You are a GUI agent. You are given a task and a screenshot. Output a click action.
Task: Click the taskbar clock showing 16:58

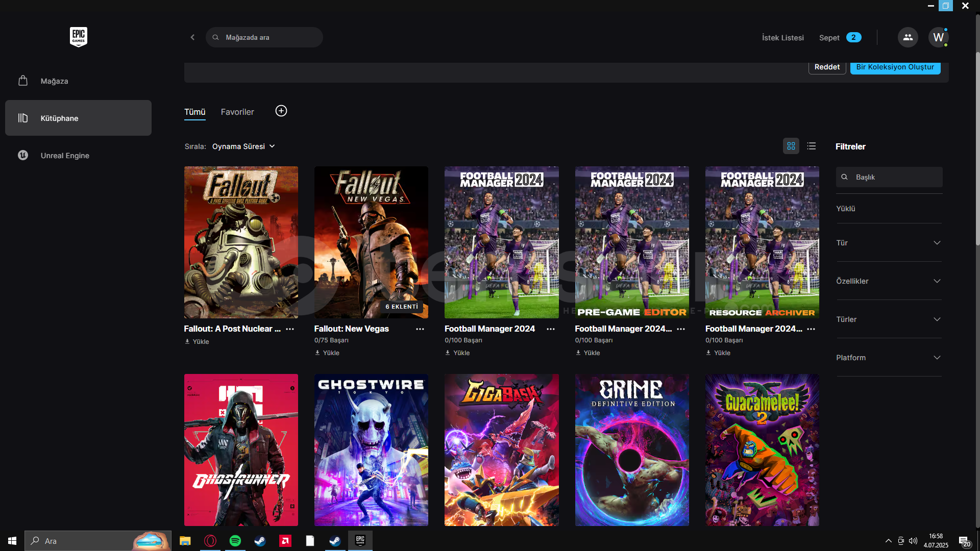(x=936, y=541)
